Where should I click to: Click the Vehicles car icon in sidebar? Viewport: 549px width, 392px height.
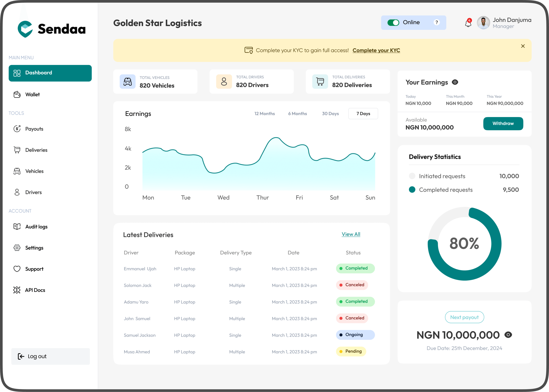click(x=17, y=171)
